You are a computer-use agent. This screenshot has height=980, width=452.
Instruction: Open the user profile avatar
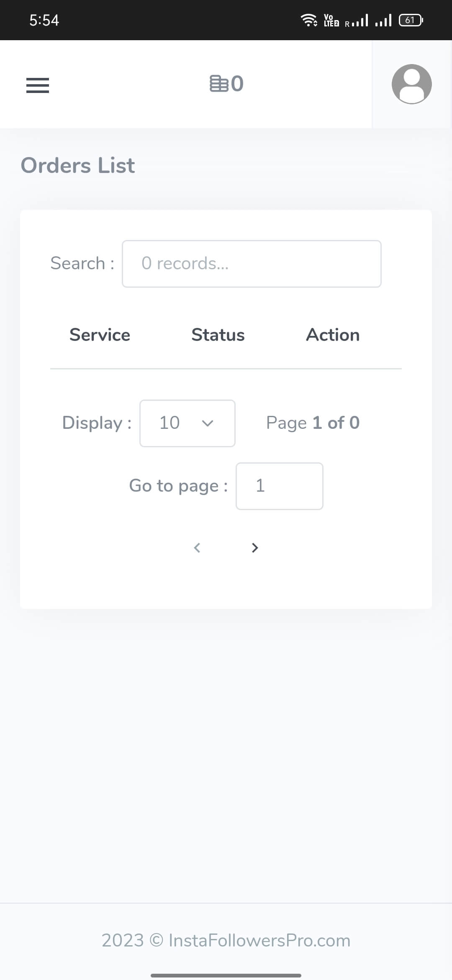point(411,84)
